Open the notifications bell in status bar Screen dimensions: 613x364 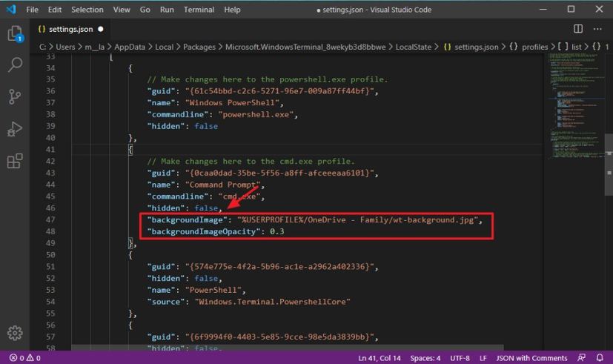pyautogui.click(x=600, y=358)
